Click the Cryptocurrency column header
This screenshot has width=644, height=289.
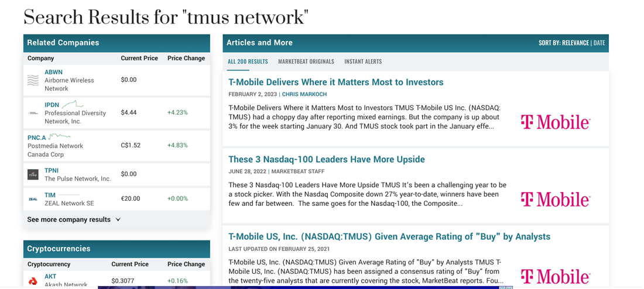(x=49, y=264)
